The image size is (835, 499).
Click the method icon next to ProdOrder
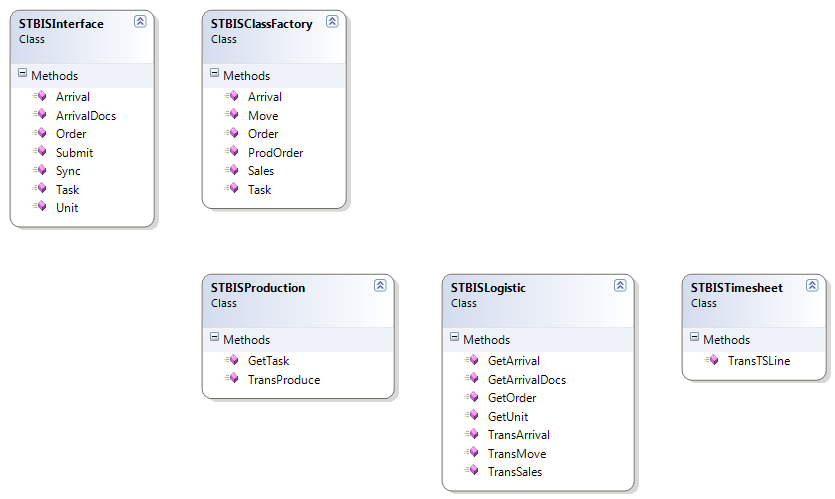232,153
